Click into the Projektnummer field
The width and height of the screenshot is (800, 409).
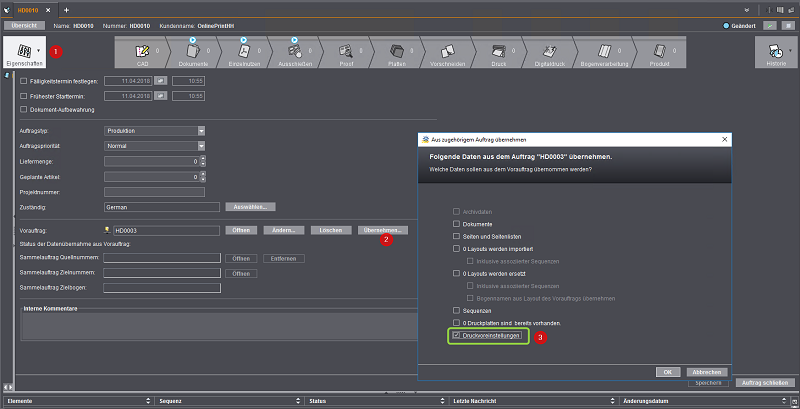coord(154,192)
